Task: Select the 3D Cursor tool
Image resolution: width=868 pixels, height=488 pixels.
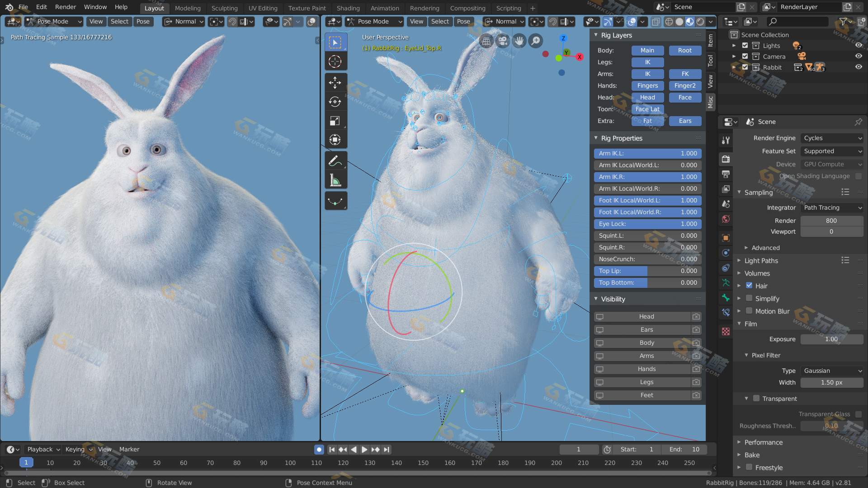Action: click(335, 61)
